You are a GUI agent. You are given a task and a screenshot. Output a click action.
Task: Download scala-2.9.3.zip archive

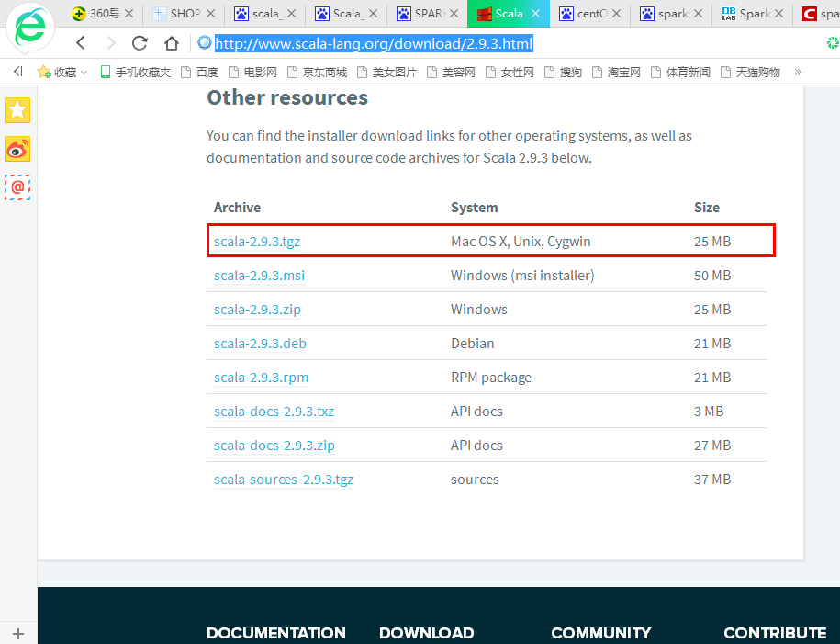coord(257,310)
